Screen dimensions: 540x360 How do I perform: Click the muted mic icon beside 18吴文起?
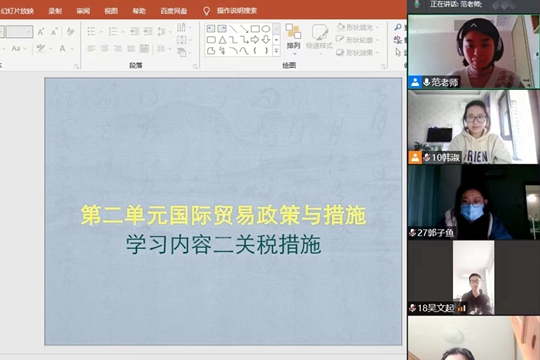click(413, 308)
